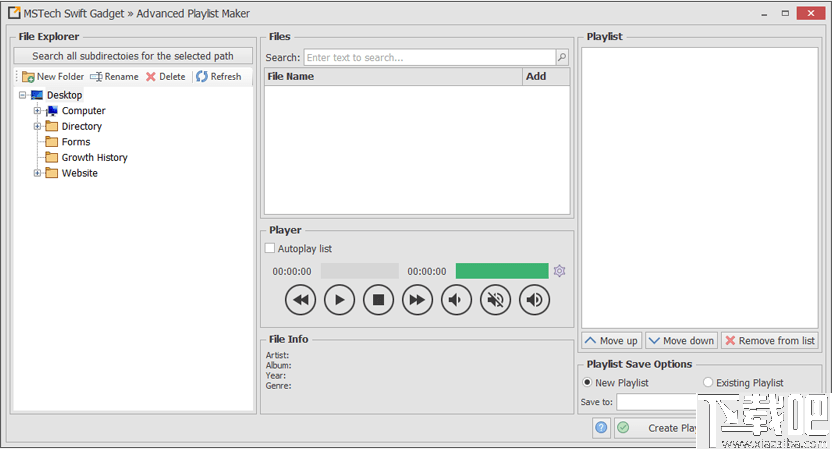Click Search all subdirectories button
The width and height of the screenshot is (832, 449).
tap(133, 56)
